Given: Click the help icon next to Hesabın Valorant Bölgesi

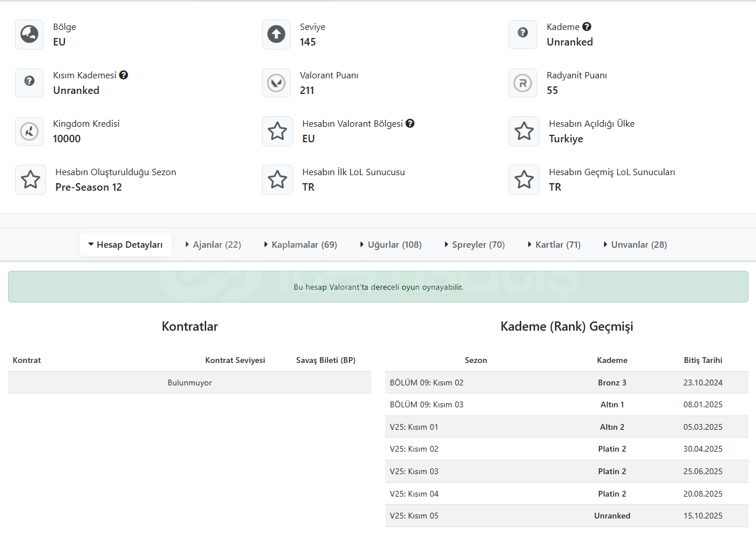Looking at the screenshot, I should 410,123.
